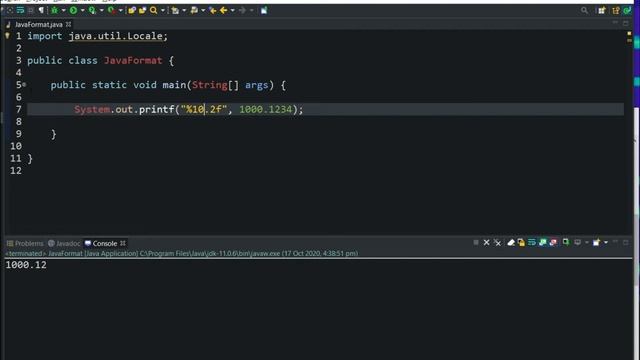Open the Run configurations dropdown arrow
Image resolution: width=640 pixels, height=360 pixels.
point(82,10)
